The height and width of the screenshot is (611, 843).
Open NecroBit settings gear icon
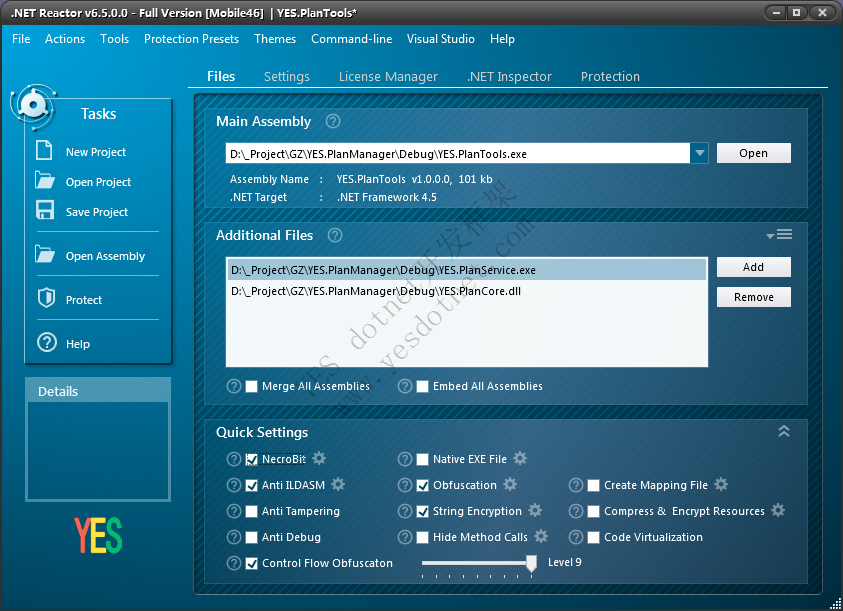coord(319,458)
